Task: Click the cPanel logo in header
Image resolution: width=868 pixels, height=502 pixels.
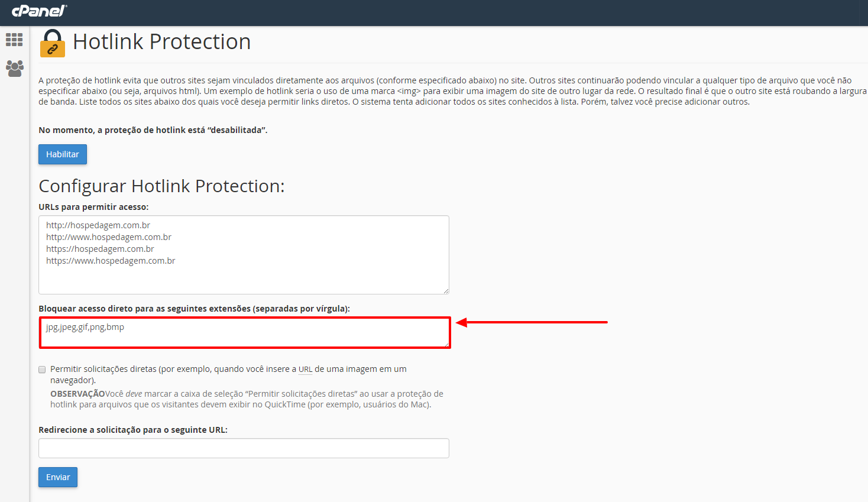Action: [x=39, y=10]
